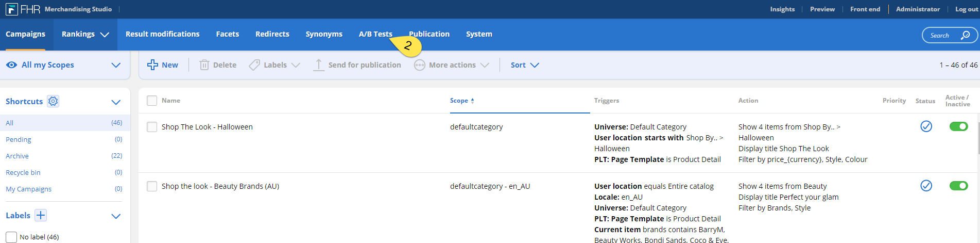Deactivate the Beauty Brands (AU) campaign toggle
Viewport: 980px width, 243px height.
[959, 186]
